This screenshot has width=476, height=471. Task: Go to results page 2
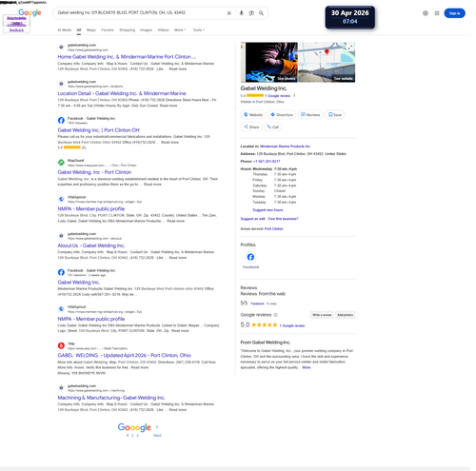tap(132, 436)
